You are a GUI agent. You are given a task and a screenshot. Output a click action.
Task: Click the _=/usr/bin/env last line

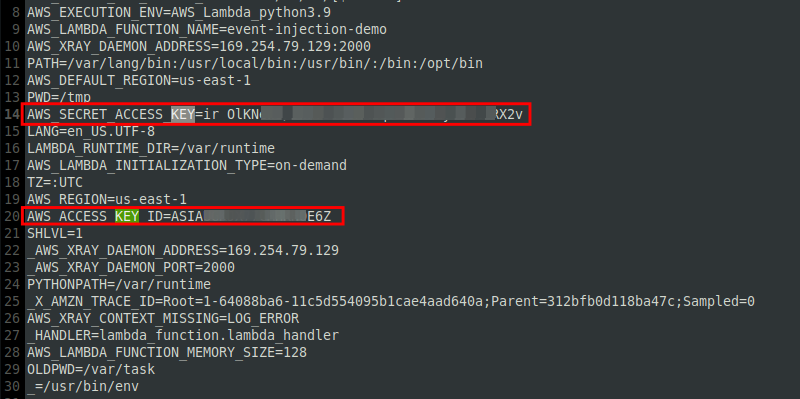pos(83,386)
